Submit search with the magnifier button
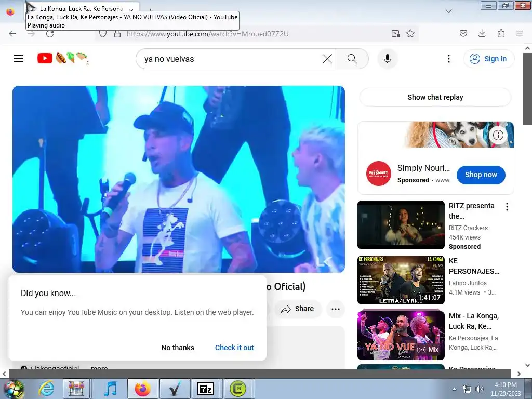The height and width of the screenshot is (399, 532). tap(352, 59)
